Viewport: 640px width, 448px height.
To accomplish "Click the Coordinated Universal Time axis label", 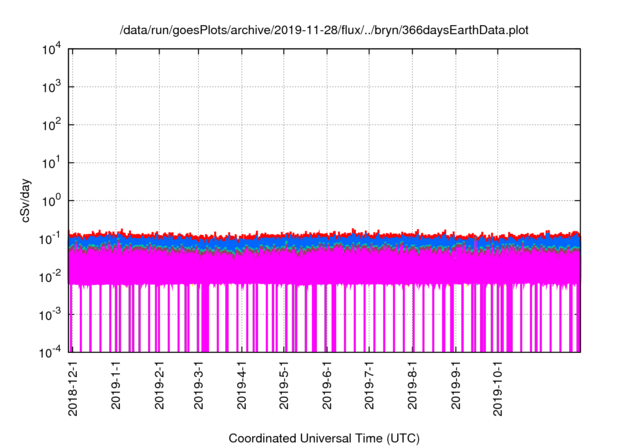I will [324, 438].
